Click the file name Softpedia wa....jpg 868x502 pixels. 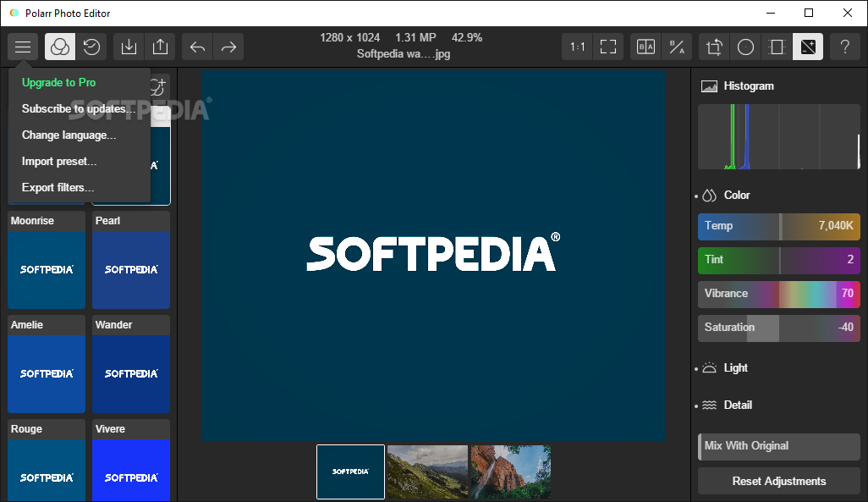(x=404, y=53)
